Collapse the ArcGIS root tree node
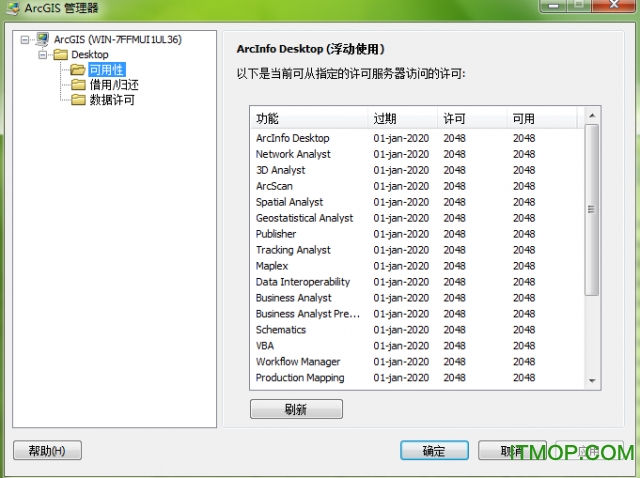This screenshot has height=478, width=640. (x=25, y=40)
